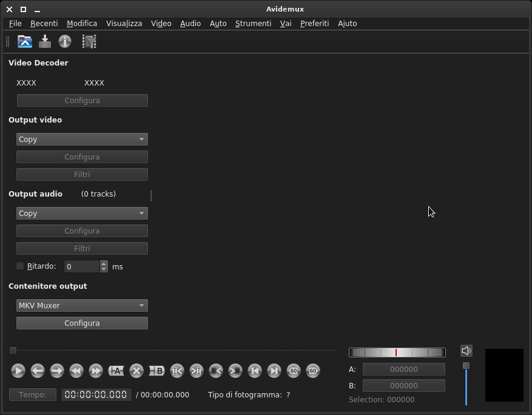Open the Output video Copy dropdown
The image size is (532, 415).
[82, 139]
